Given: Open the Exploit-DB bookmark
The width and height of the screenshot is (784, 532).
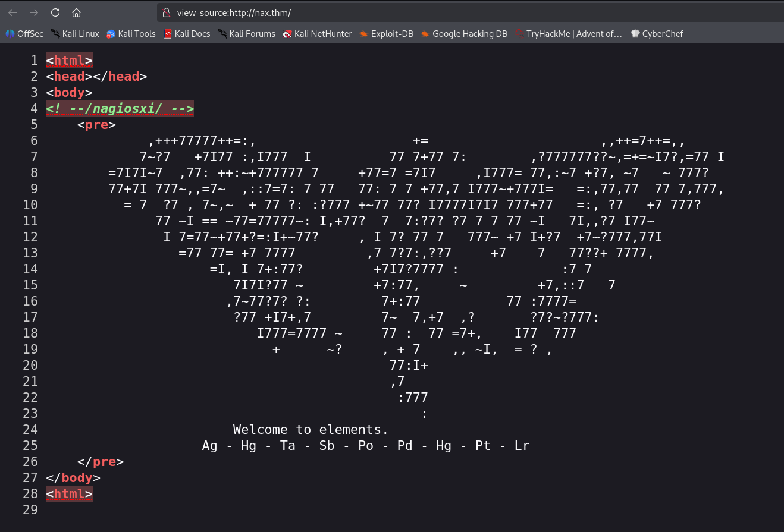Looking at the screenshot, I should click(387, 34).
